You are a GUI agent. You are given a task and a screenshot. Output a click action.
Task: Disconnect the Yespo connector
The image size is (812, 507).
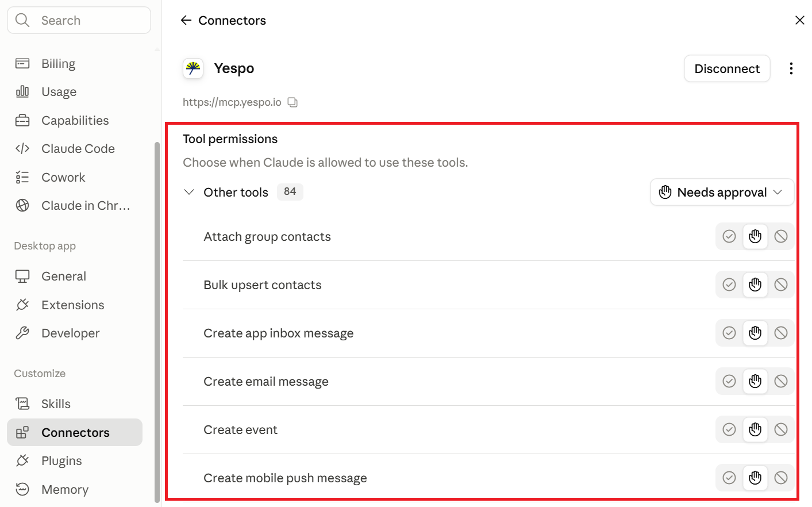point(727,68)
